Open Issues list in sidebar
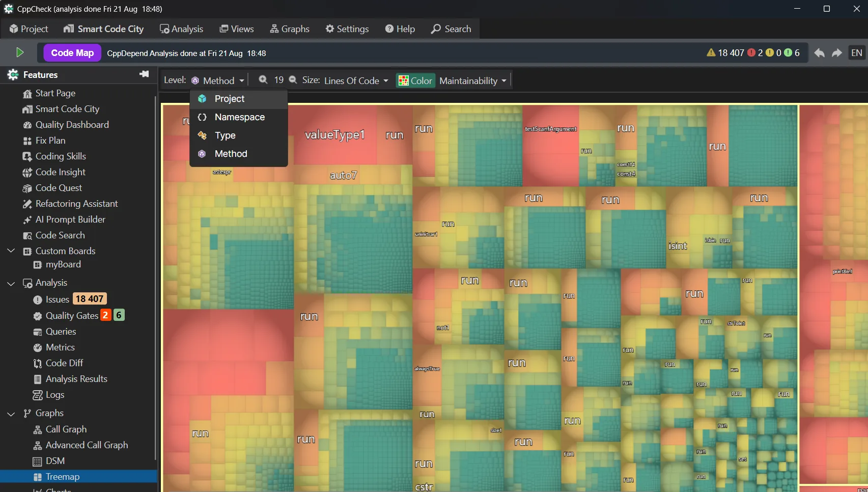868x492 pixels. coord(57,299)
